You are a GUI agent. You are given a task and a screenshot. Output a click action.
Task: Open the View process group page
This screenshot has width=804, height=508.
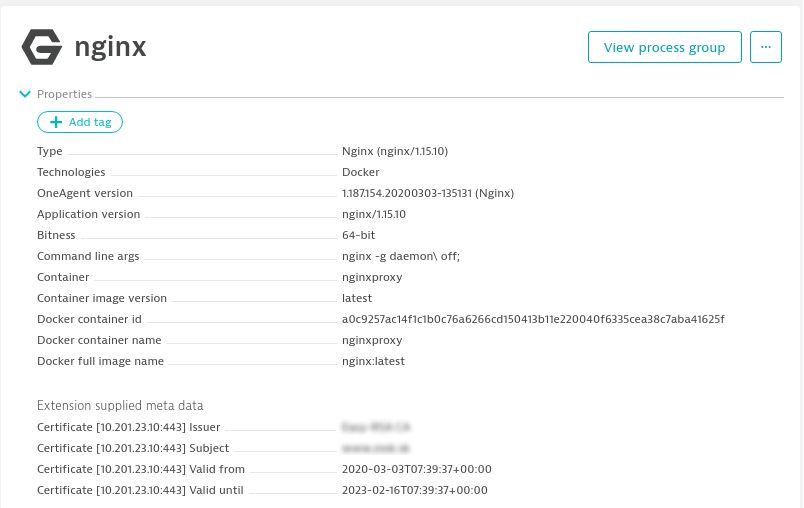tap(665, 47)
